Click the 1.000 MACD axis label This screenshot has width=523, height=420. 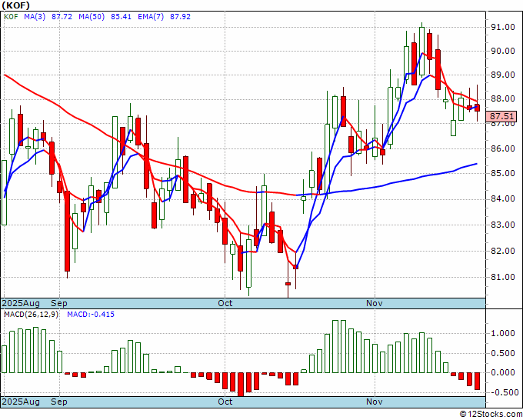(x=503, y=333)
